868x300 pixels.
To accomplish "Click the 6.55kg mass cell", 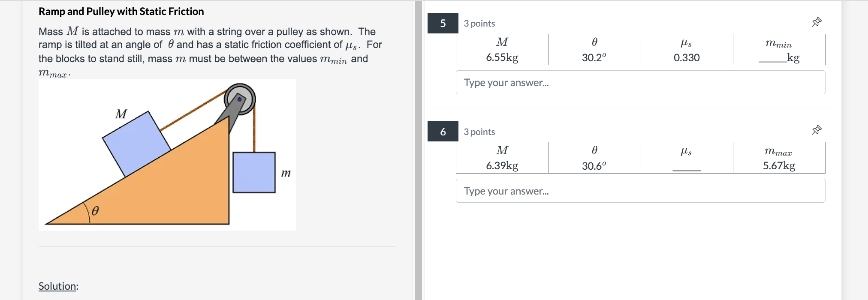I will pyautogui.click(x=502, y=57).
